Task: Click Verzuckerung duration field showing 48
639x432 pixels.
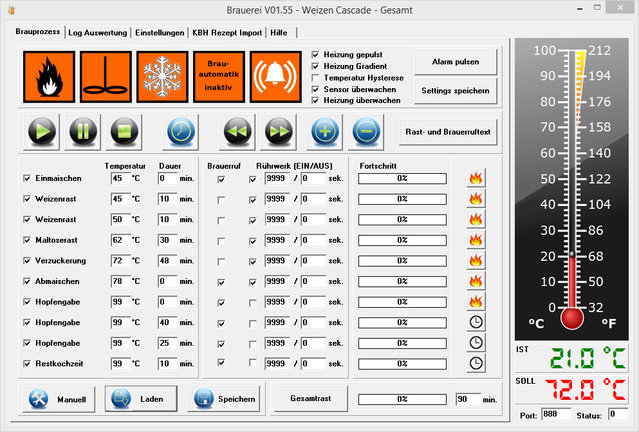Action: tap(167, 260)
